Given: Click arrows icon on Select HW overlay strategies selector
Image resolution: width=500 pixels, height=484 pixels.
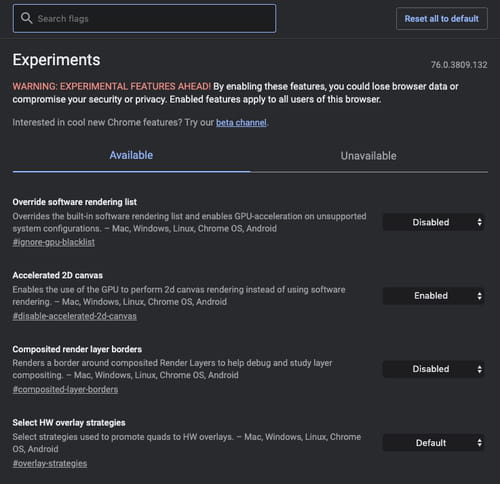Looking at the screenshot, I should [x=479, y=443].
